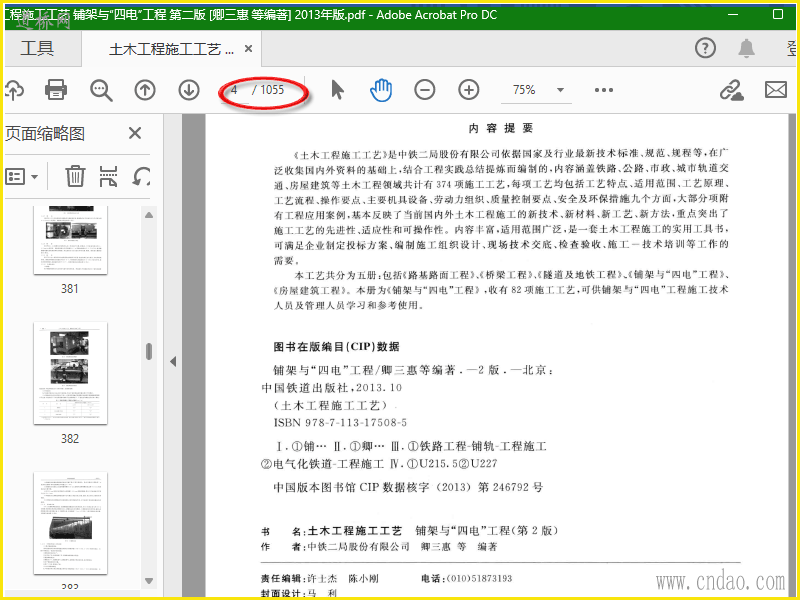Select the page 381 thumbnail
Viewport: 800px width, 600px height.
(70, 240)
